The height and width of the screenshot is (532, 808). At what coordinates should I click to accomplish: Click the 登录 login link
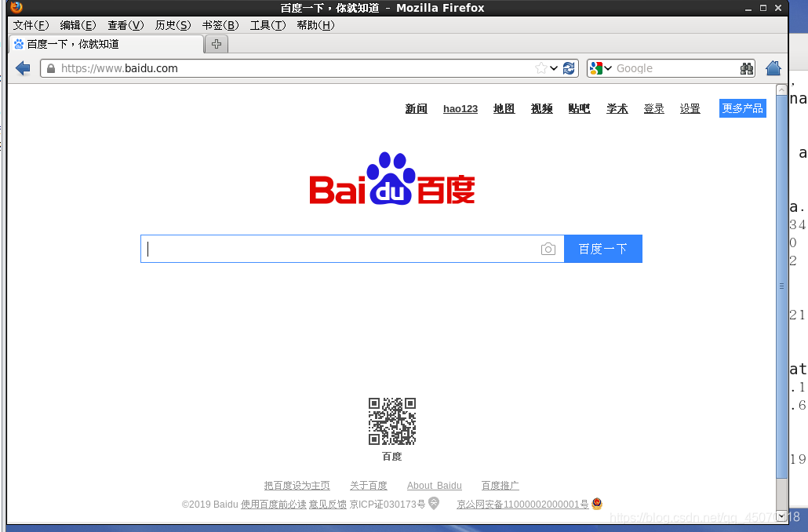click(654, 109)
